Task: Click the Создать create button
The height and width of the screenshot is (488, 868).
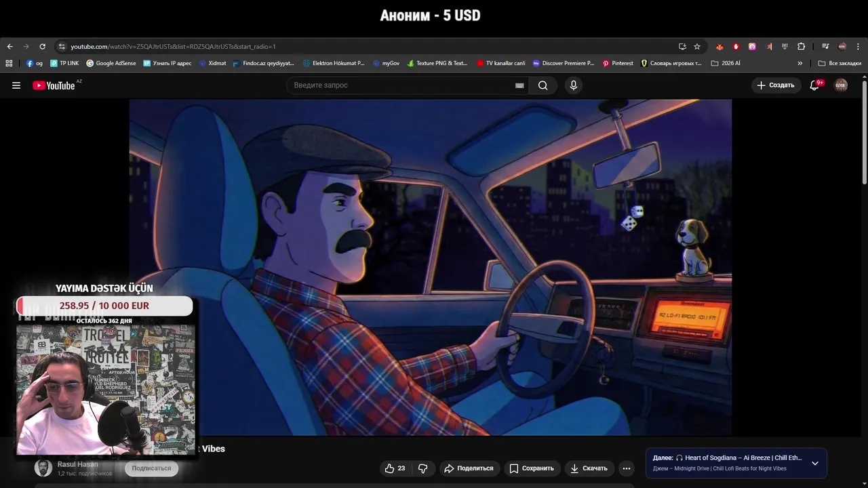Action: point(775,85)
